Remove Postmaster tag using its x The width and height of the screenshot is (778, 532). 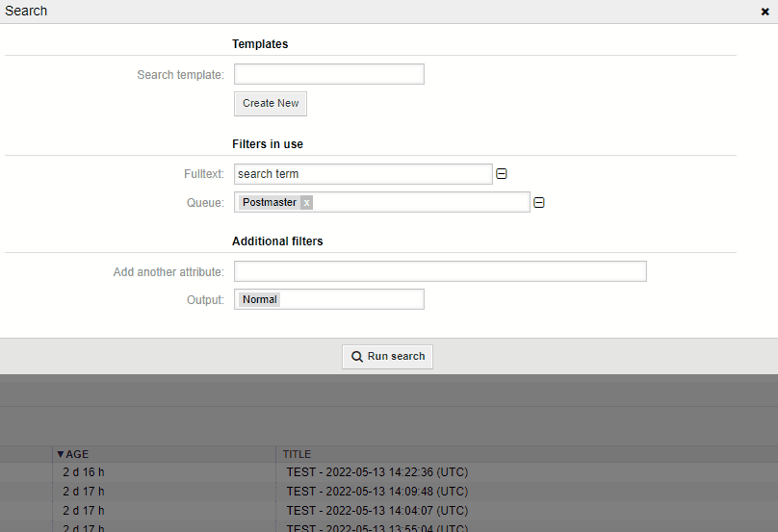[x=306, y=203]
